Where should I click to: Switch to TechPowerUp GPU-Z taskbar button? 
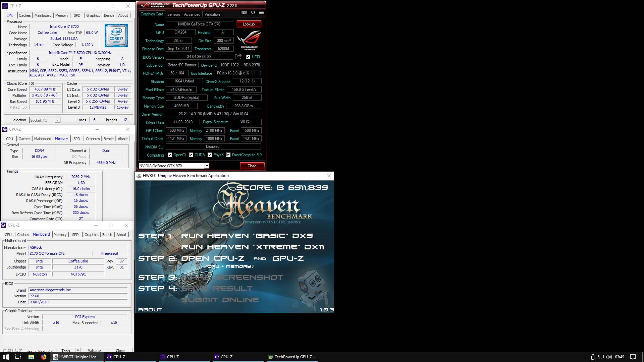coord(292,357)
